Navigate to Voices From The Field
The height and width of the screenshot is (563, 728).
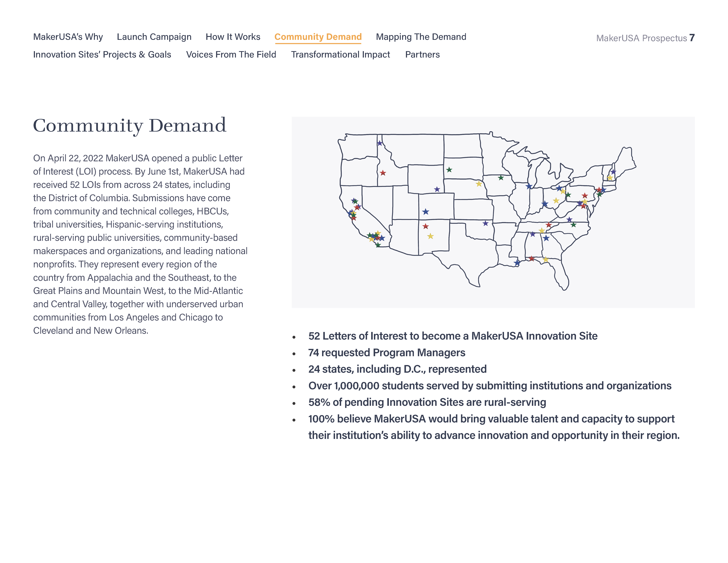(231, 54)
